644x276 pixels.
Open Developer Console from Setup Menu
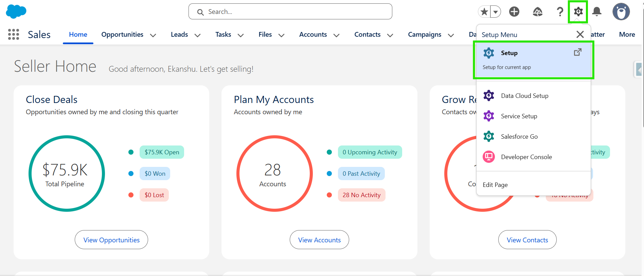[526, 157]
